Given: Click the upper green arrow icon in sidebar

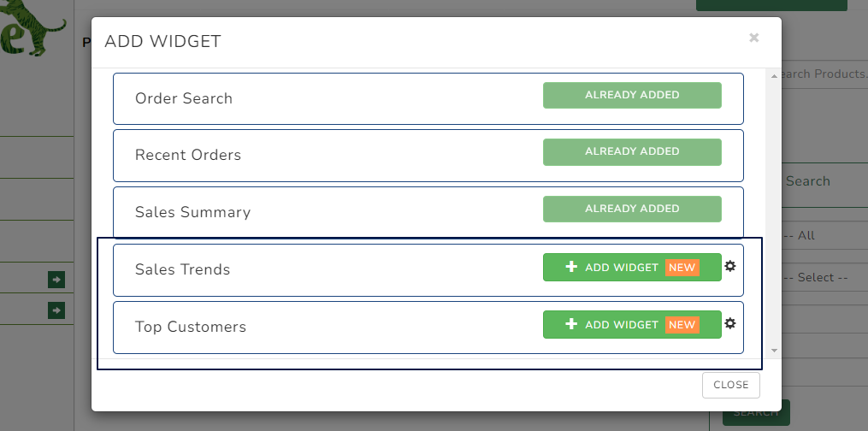Looking at the screenshot, I should tap(56, 280).
